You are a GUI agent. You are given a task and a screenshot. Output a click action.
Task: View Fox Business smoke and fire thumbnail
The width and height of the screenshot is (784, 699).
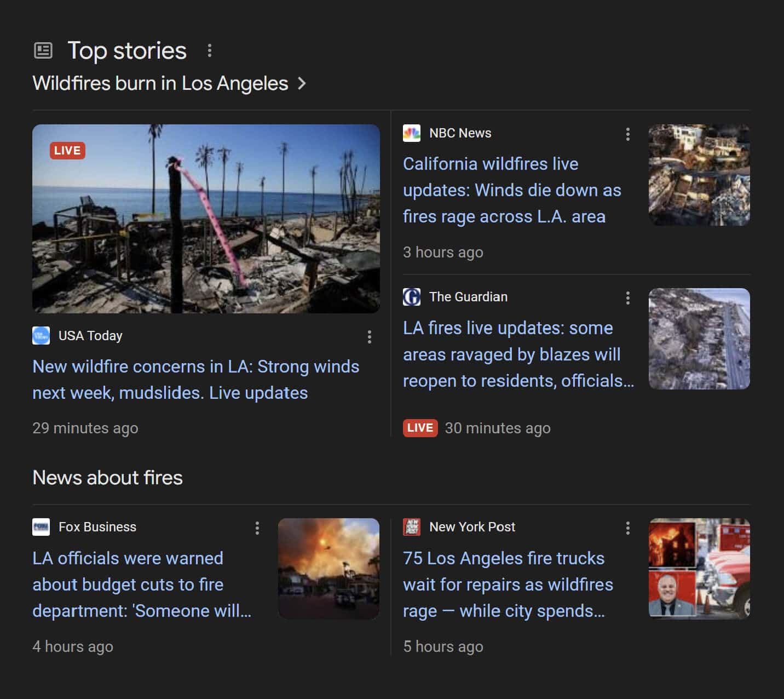[328, 569]
